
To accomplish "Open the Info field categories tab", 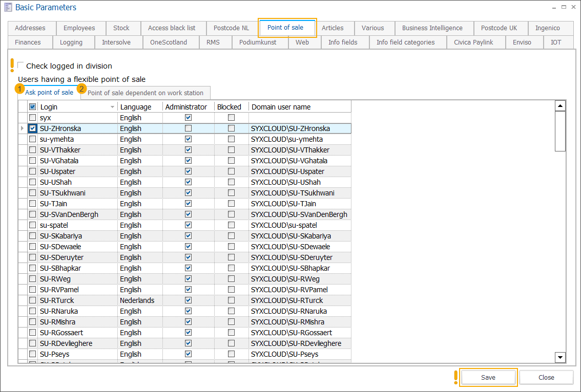I will tap(407, 42).
